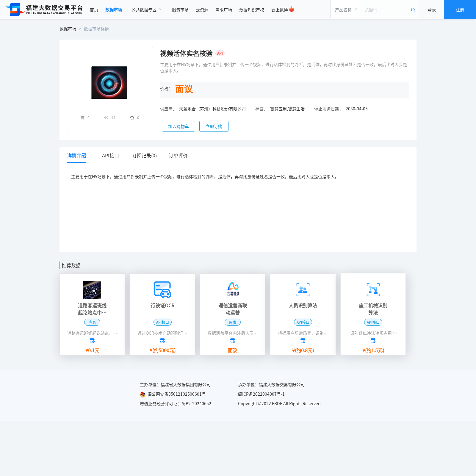Screen dimensions: 476x476
Task: Click the ¥(约1.5元) price text
Action: pyautogui.click(x=373, y=350)
